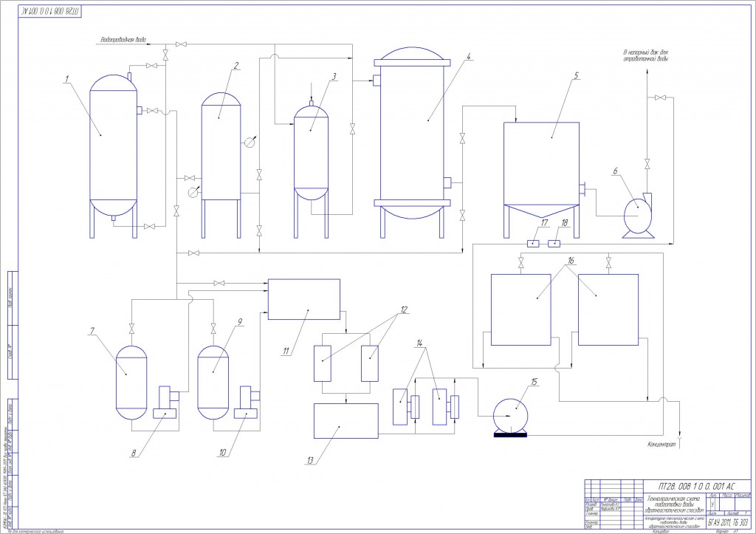Screen dimensions: 756x534
Task: Click the rotated drawing code box in the top-left corner
Action: pyautogui.click(x=50, y=10)
